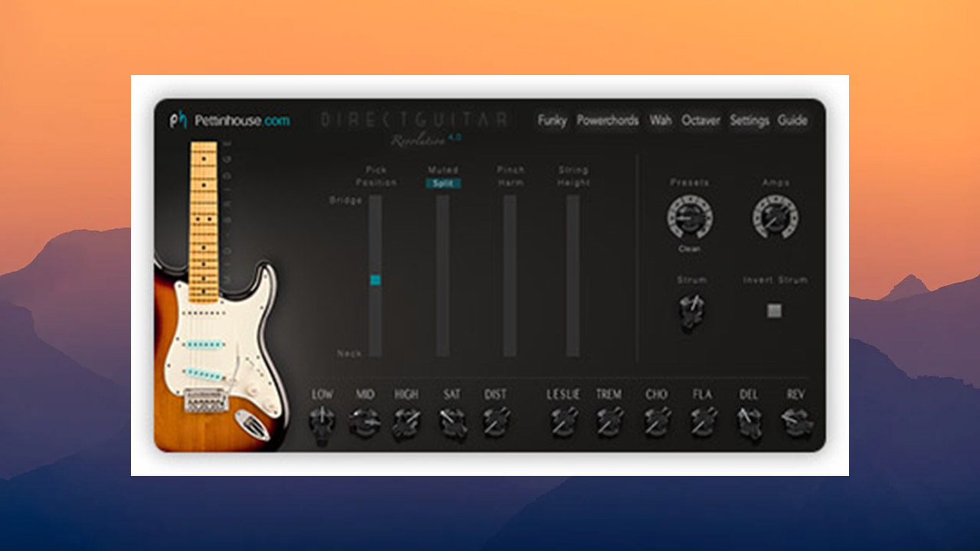
Task: Select the CHO chorus knob
Action: pos(657,419)
